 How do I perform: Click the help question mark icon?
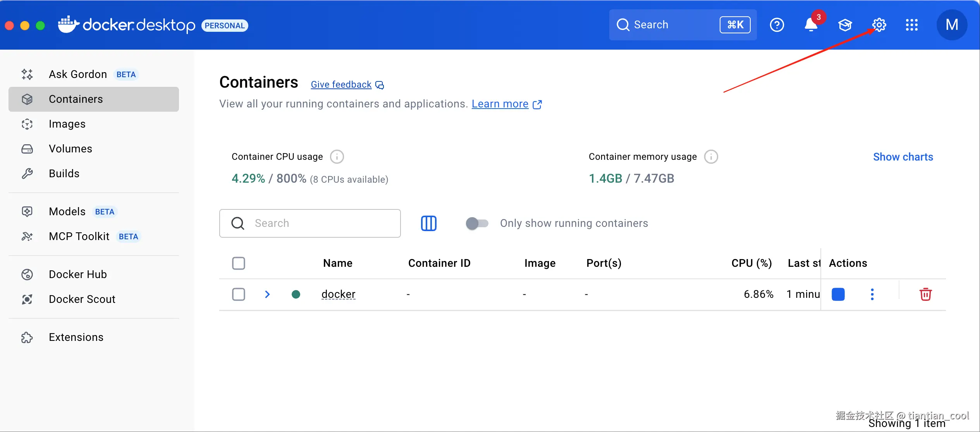[777, 25]
